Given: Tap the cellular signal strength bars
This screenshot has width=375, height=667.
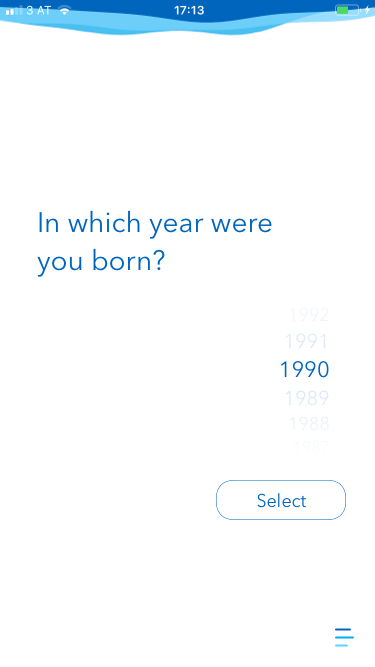Looking at the screenshot, I should click(x=14, y=11).
